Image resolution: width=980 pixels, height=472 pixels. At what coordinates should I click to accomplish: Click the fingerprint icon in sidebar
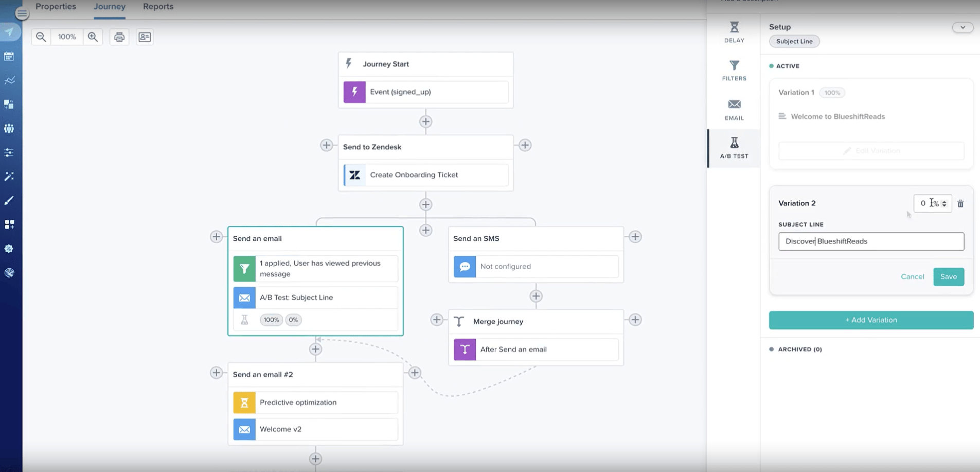(9, 273)
